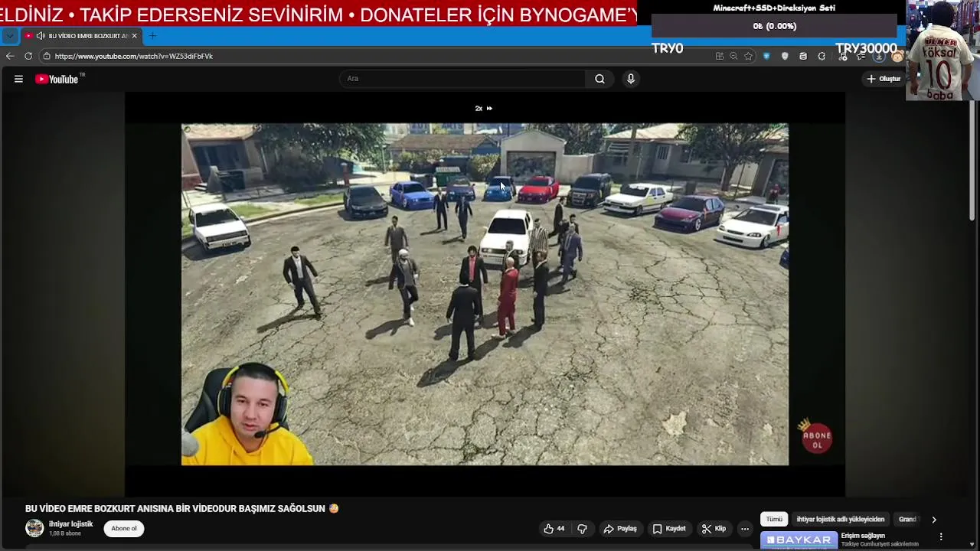Open the ihtiyar lojistik channel avatar
The image size is (980, 551).
(34, 528)
